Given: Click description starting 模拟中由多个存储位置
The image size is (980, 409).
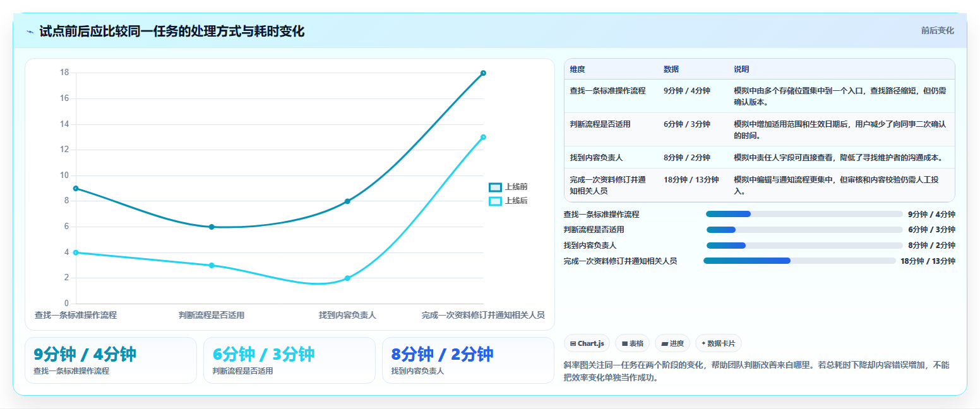Looking at the screenshot, I should [840, 96].
